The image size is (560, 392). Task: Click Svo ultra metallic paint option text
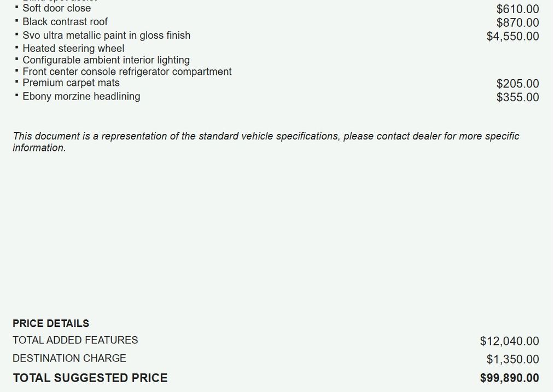[107, 36]
